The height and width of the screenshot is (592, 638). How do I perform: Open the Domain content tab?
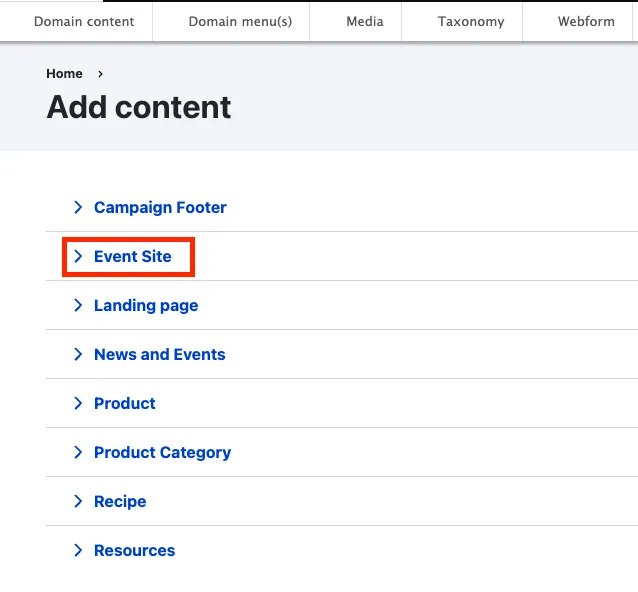84,21
